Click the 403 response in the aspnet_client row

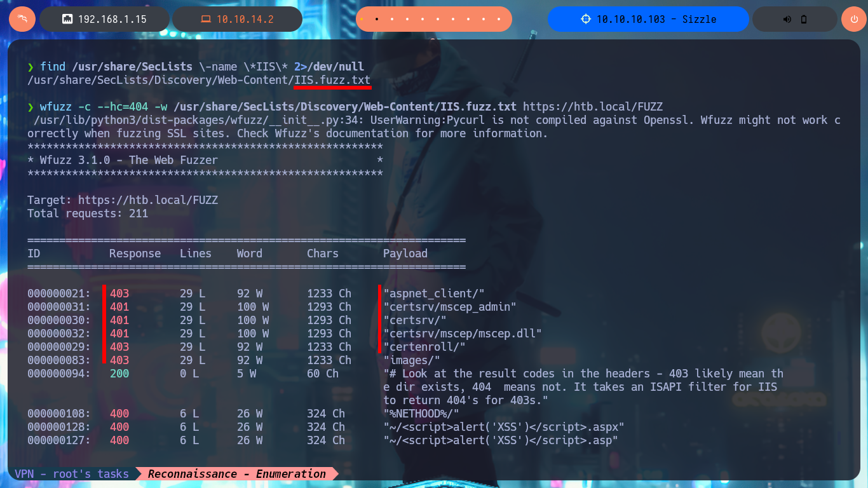(x=119, y=294)
